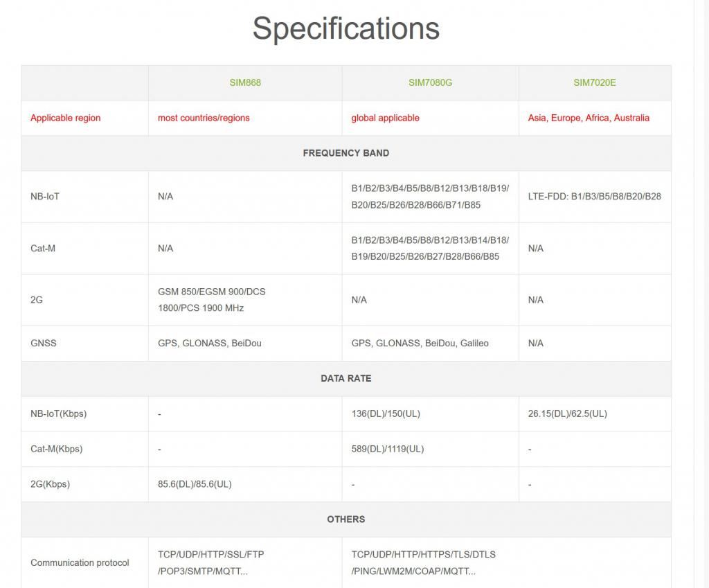Click the LTE-FDD bands cell for SIM7020E

pyautogui.click(x=594, y=197)
